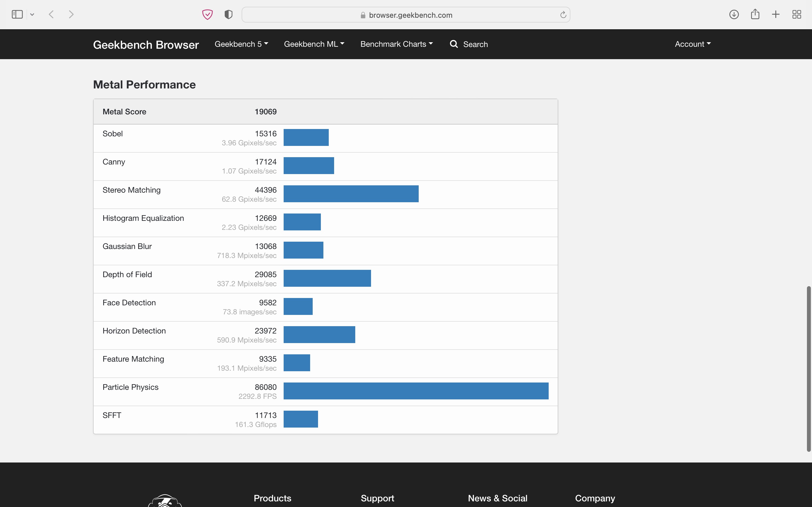Click the Search link in navbar
Image resolution: width=812 pixels, height=507 pixels.
[475, 44]
